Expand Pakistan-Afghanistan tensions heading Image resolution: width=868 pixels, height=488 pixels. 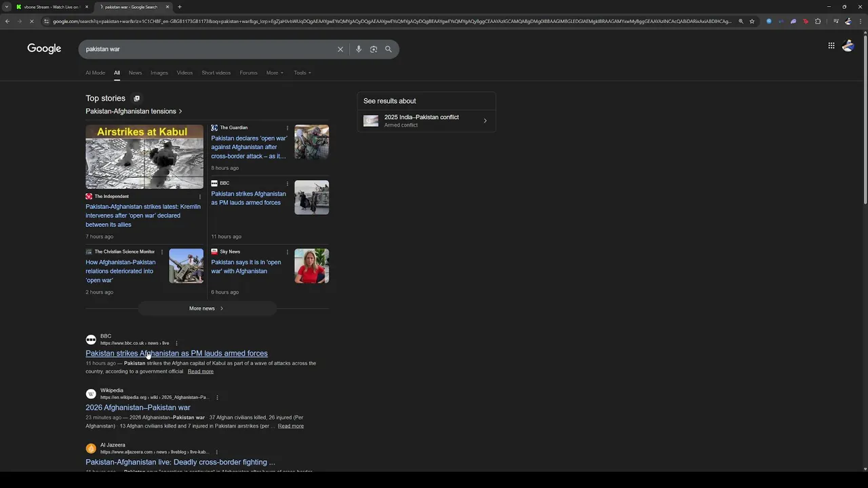pyautogui.click(x=134, y=111)
